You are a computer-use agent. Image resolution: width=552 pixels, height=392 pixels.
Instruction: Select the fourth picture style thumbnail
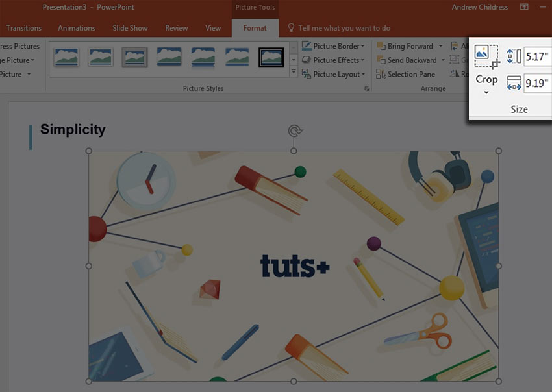pyautogui.click(x=169, y=57)
